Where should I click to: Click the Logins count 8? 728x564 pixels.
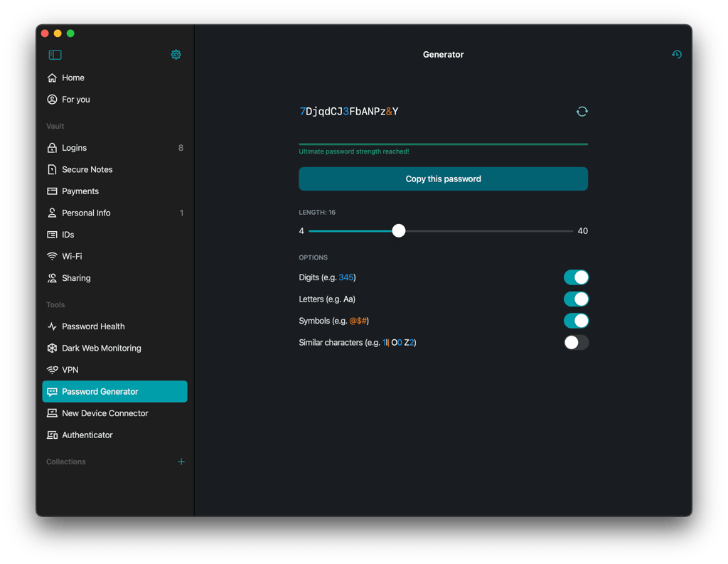(181, 148)
